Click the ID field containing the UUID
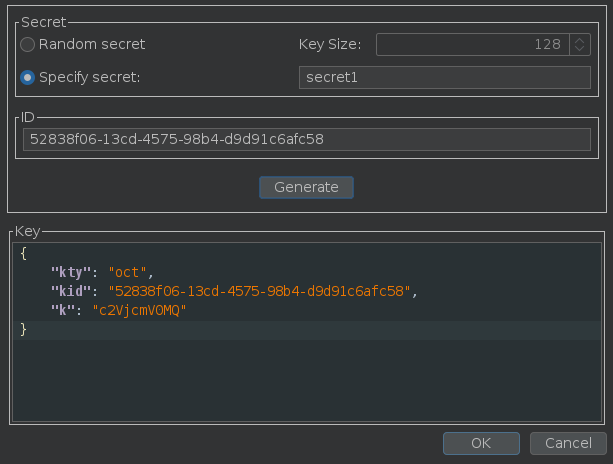The width and height of the screenshot is (613, 464). (x=306, y=139)
